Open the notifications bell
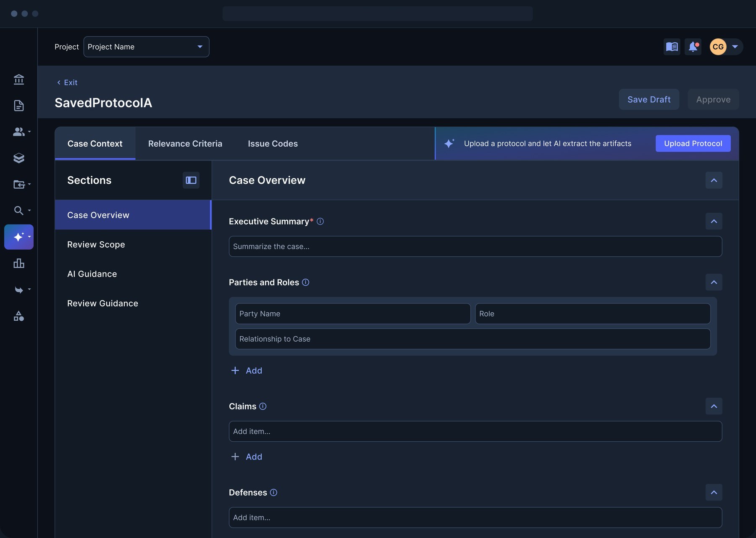This screenshot has width=756, height=538. [693, 47]
